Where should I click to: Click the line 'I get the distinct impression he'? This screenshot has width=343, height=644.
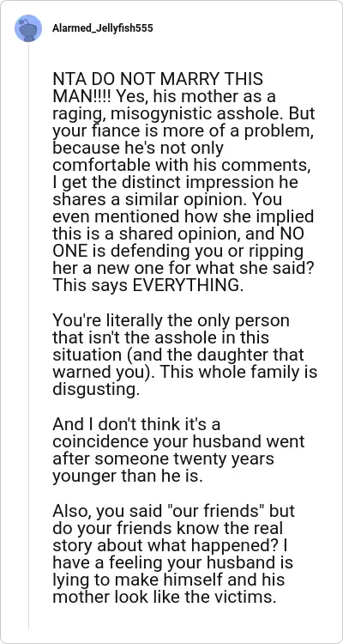175,182
